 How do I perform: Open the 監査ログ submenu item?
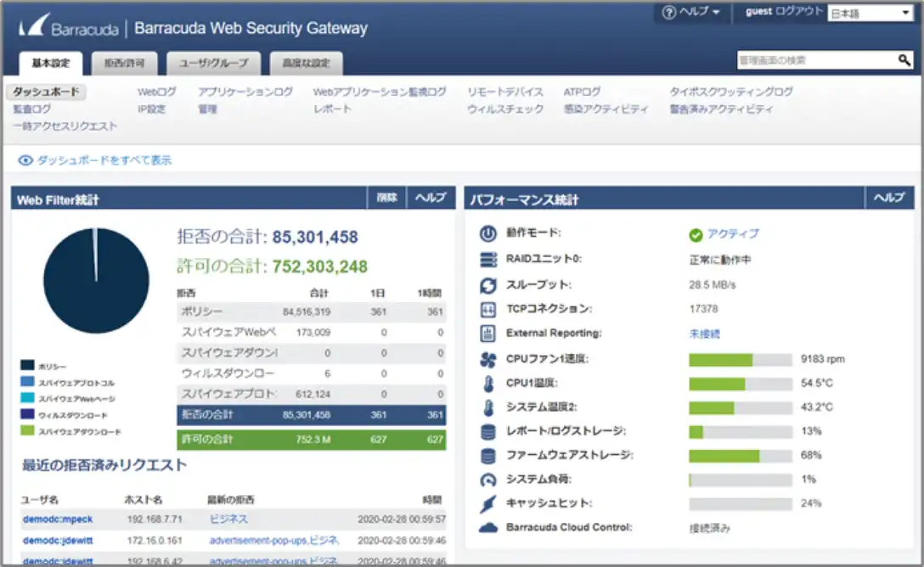click(32, 109)
